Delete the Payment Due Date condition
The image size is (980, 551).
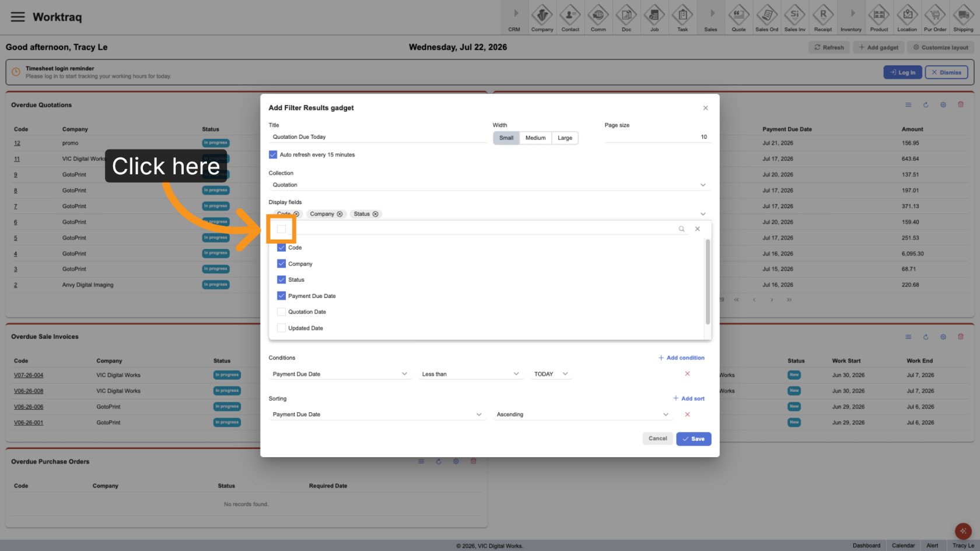(x=687, y=374)
